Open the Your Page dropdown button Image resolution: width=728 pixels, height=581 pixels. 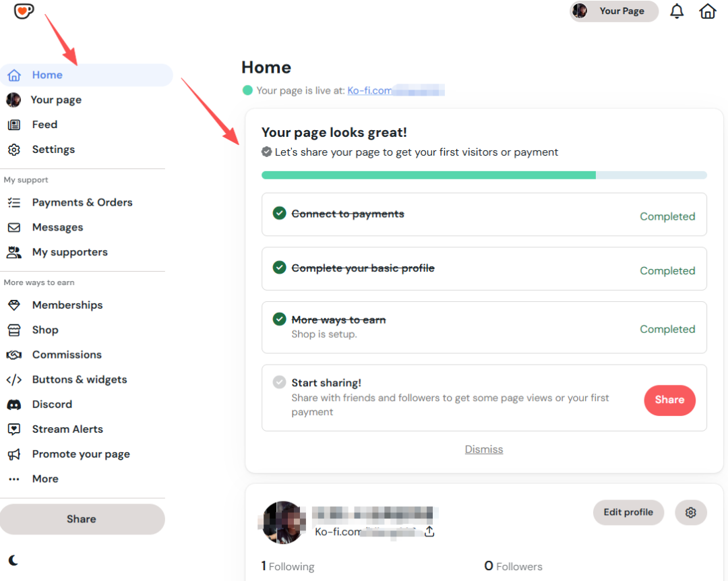pyautogui.click(x=613, y=11)
